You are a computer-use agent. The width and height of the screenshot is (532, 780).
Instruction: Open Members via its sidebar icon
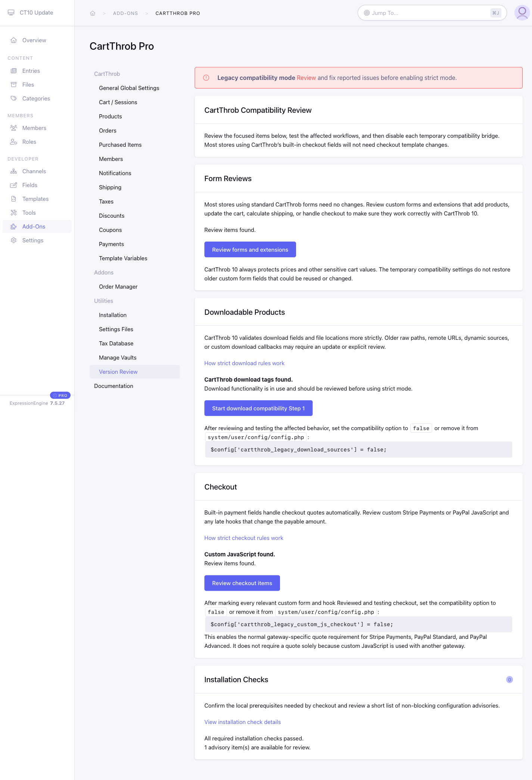click(14, 128)
